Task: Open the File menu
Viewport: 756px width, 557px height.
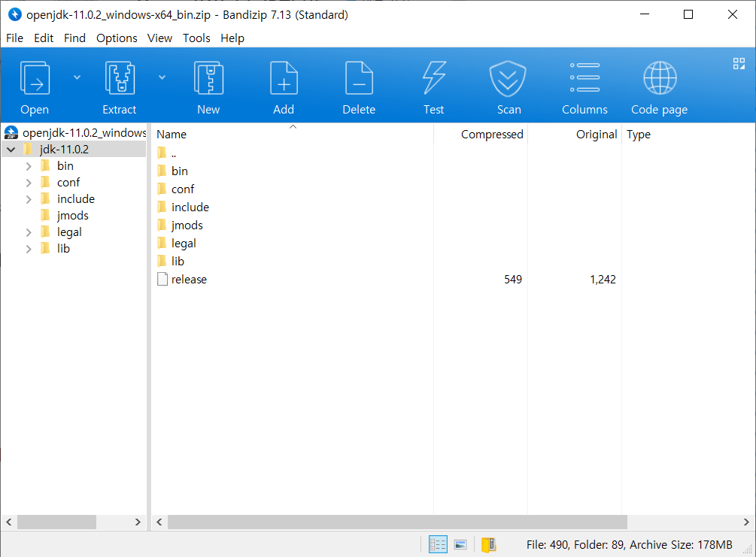Action: tap(14, 38)
